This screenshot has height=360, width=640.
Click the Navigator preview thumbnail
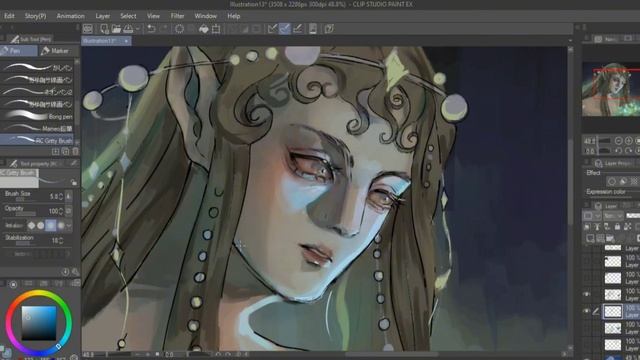611,89
